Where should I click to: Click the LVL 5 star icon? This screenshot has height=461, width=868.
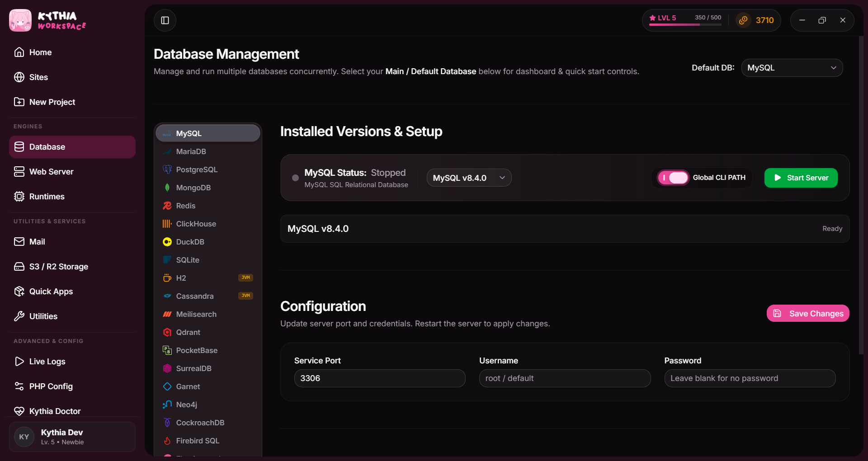[x=652, y=18]
